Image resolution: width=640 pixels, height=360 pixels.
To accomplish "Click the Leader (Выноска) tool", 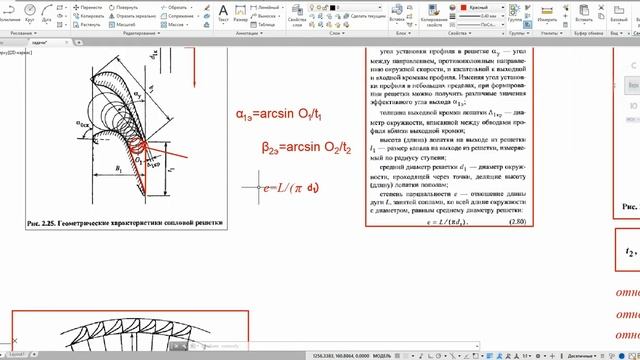I will (263, 16).
